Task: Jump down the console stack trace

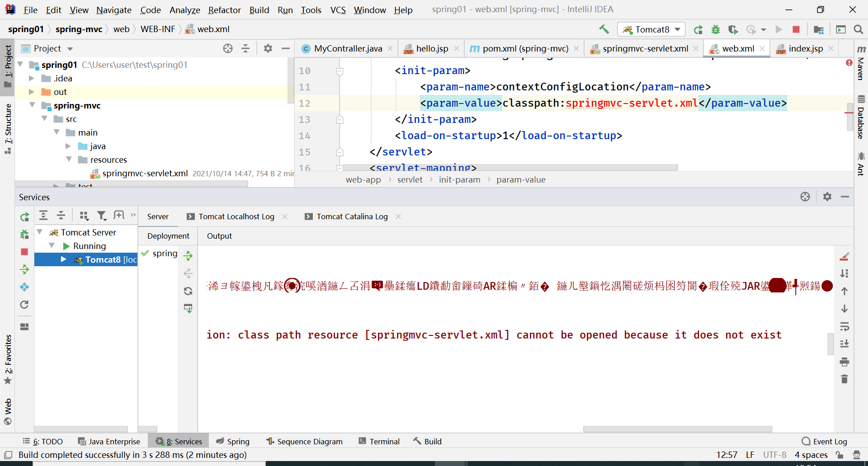Action: pos(844,309)
